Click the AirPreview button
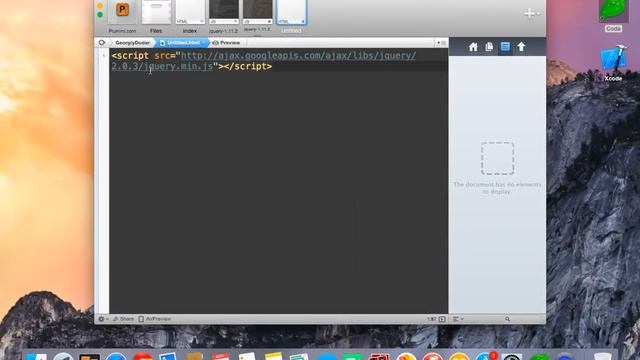This screenshot has height=360, width=640. pyautogui.click(x=155, y=319)
